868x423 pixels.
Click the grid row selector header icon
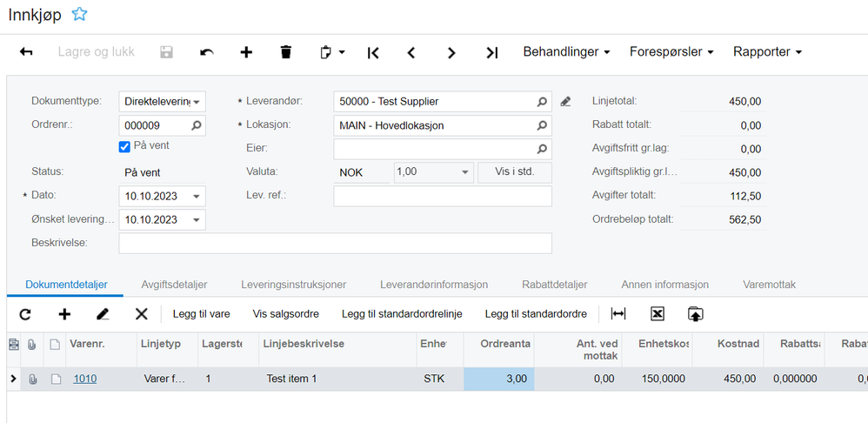click(14, 345)
